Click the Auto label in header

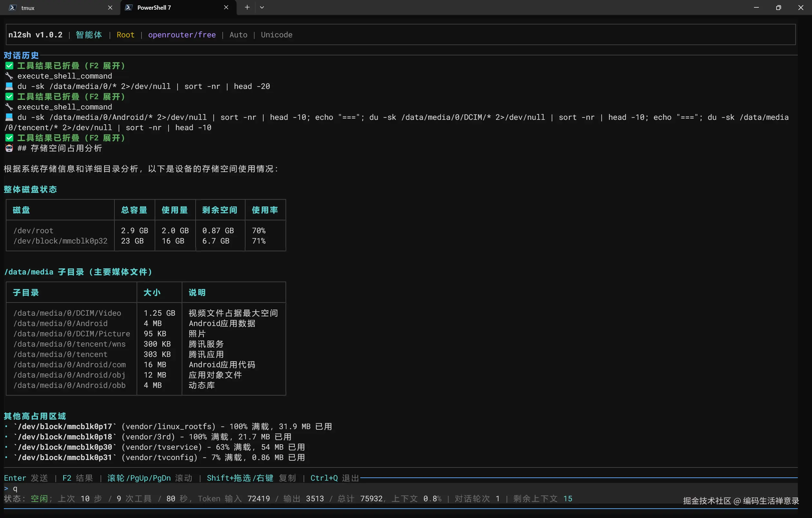tap(238, 35)
